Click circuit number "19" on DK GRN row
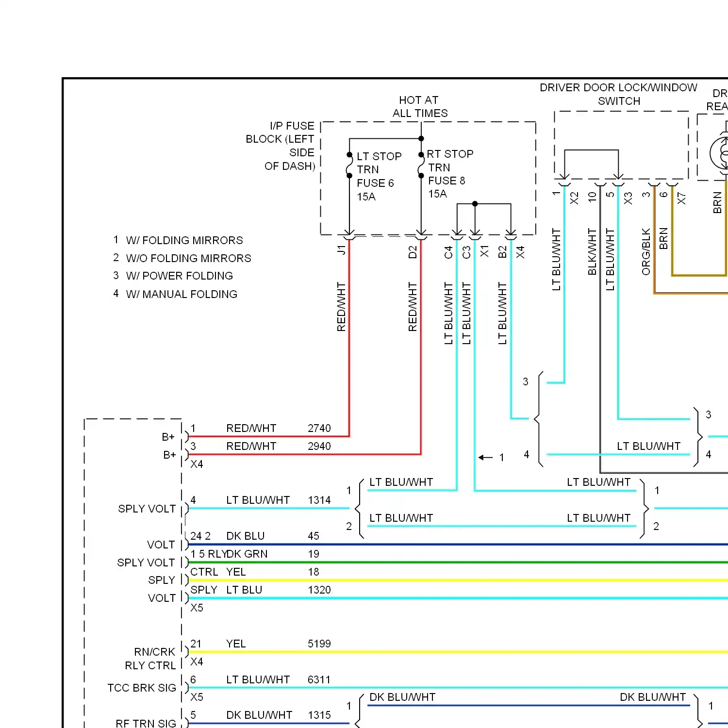The height and width of the screenshot is (728, 728). tap(314, 554)
